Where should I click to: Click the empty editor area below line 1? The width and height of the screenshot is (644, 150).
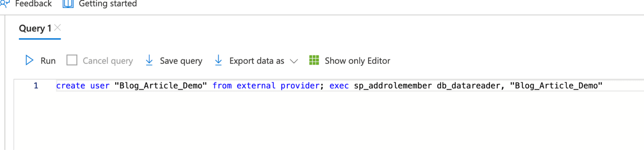(329, 121)
